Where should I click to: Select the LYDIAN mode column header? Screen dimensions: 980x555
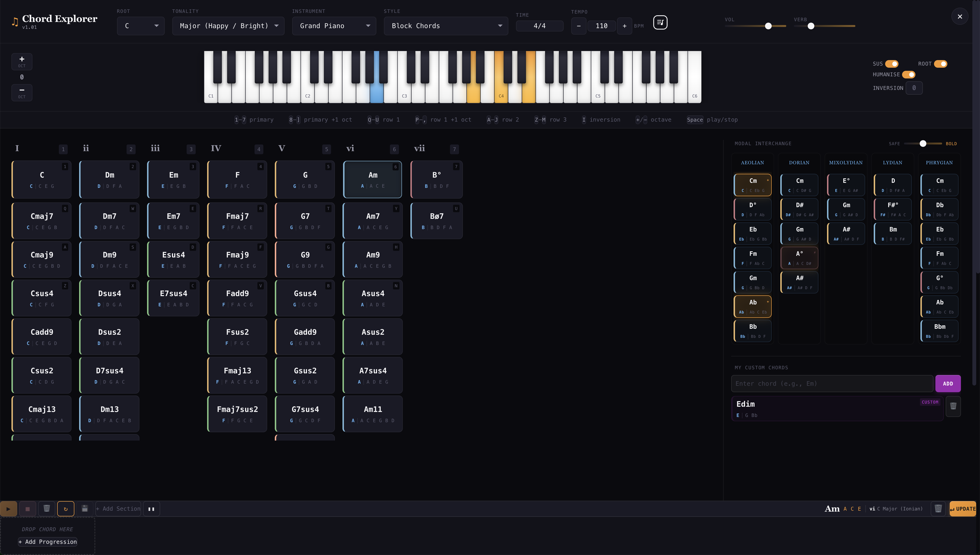coord(893,162)
